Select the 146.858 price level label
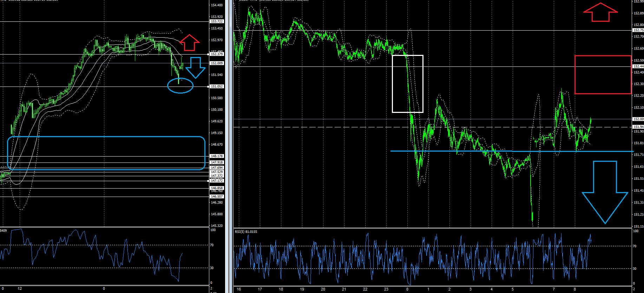Screen dimensions: 644x293 tap(217, 188)
